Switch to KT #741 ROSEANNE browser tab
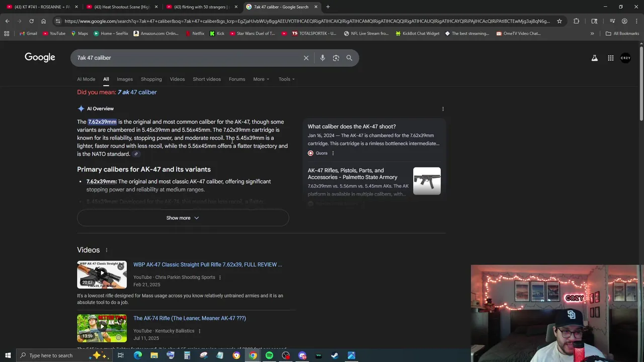This screenshot has height=362, width=644. (41, 7)
